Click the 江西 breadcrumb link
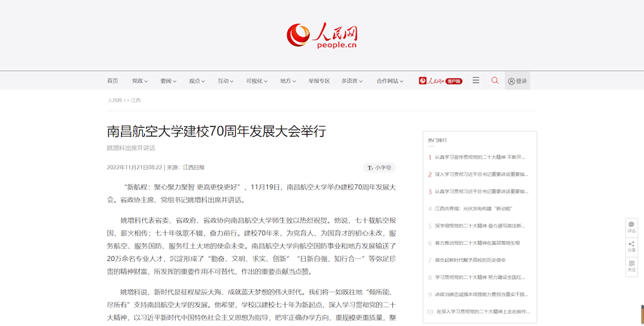This screenshot has width=644, height=326. tap(136, 101)
